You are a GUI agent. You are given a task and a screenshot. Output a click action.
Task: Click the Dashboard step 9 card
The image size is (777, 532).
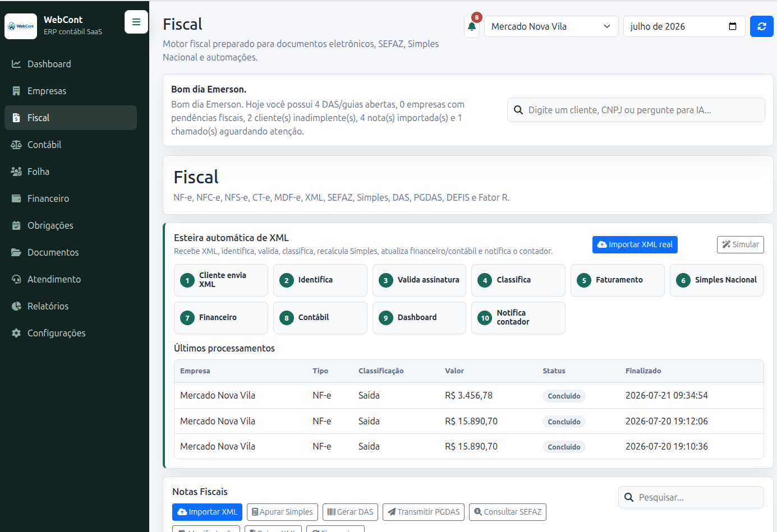(420, 318)
